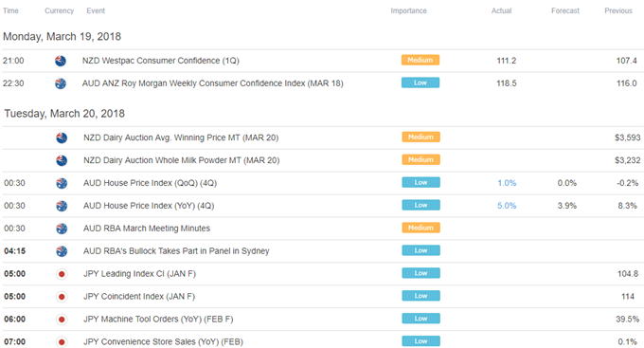
Task: Select the Tuesday, March 20, 2018 date heading
Action: (64, 114)
